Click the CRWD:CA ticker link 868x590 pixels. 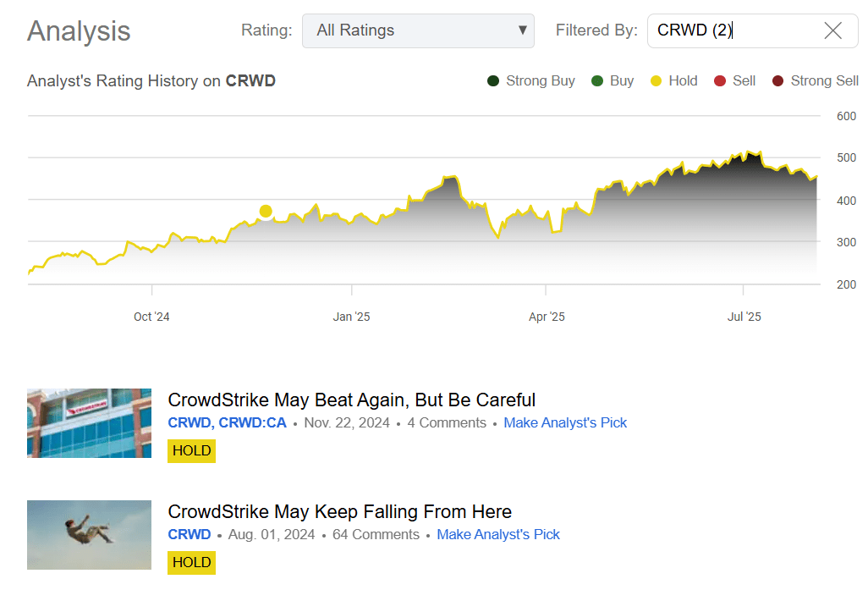pyautogui.click(x=258, y=422)
